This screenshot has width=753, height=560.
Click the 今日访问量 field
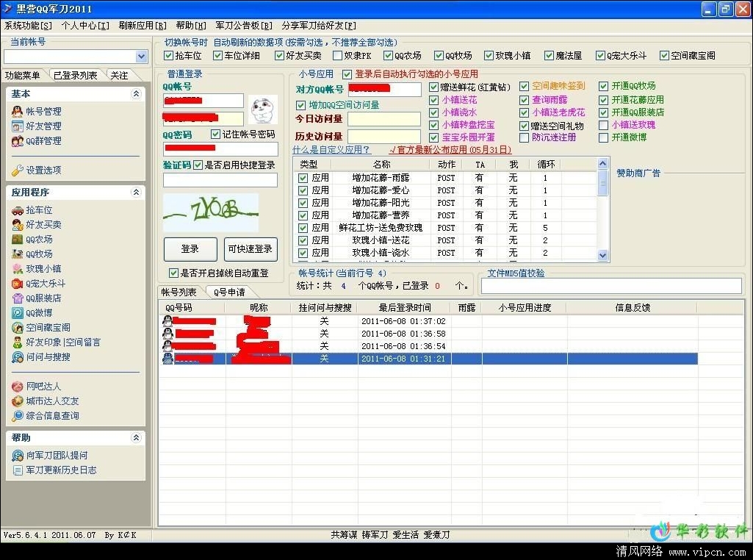tap(384, 119)
